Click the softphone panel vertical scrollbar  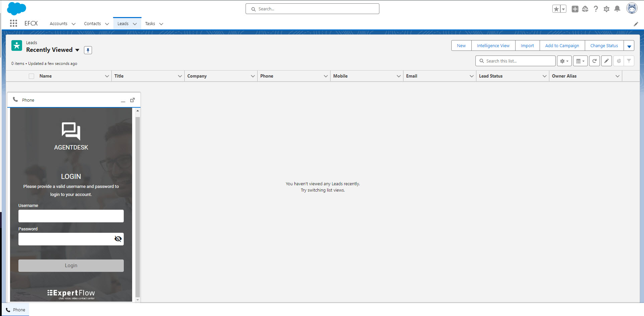(x=137, y=204)
